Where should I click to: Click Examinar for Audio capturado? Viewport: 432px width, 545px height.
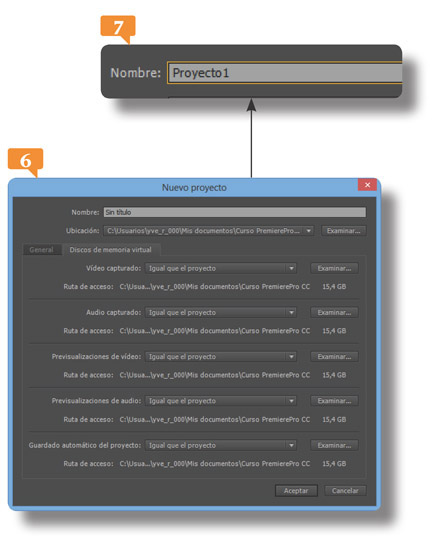click(x=334, y=312)
